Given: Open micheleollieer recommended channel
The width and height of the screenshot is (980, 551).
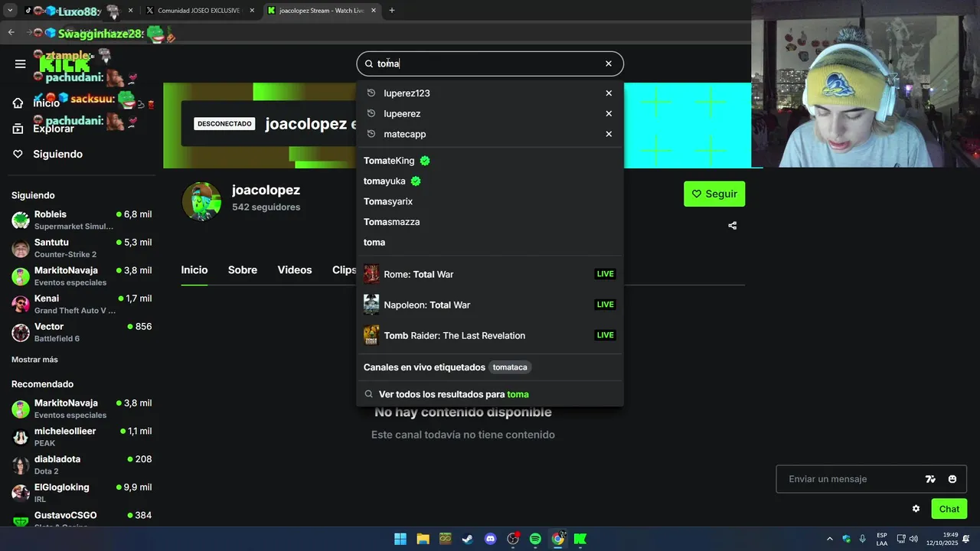Looking at the screenshot, I should [x=82, y=436].
